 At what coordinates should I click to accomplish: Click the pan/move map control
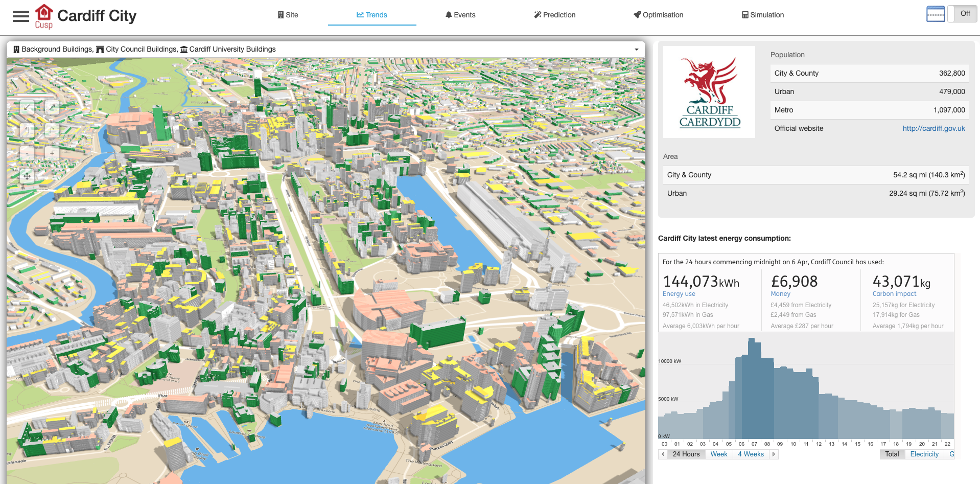click(27, 176)
